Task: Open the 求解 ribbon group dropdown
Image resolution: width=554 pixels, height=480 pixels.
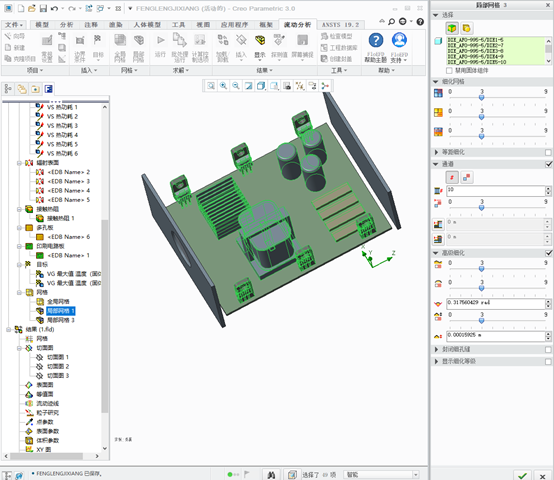Action: click(181, 70)
